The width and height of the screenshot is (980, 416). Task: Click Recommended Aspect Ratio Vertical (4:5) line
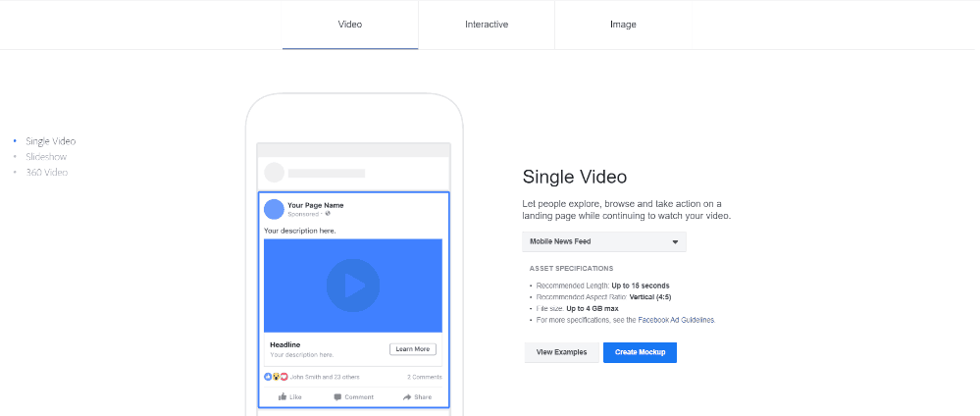tap(603, 297)
